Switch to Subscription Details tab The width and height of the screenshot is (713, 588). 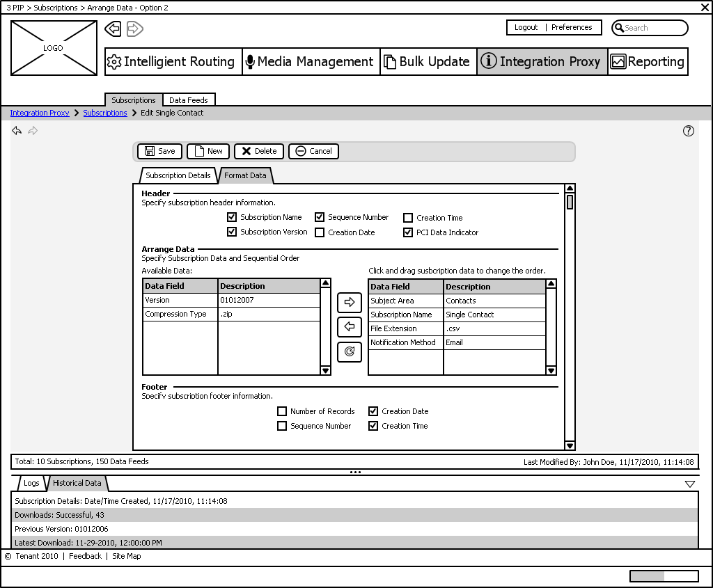tap(178, 175)
